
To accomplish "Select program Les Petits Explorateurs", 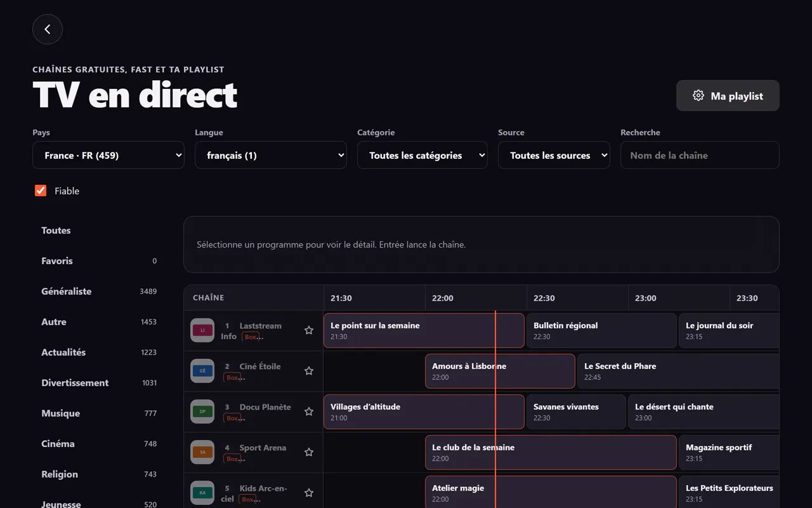I will [729, 492].
